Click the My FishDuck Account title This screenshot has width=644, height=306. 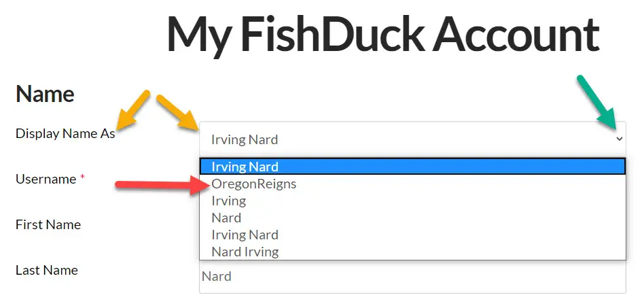382,34
